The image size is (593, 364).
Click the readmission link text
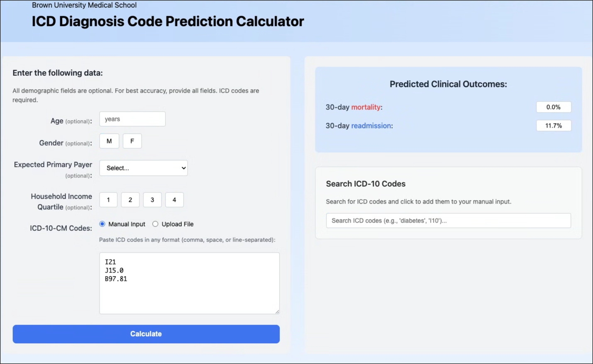371,126
